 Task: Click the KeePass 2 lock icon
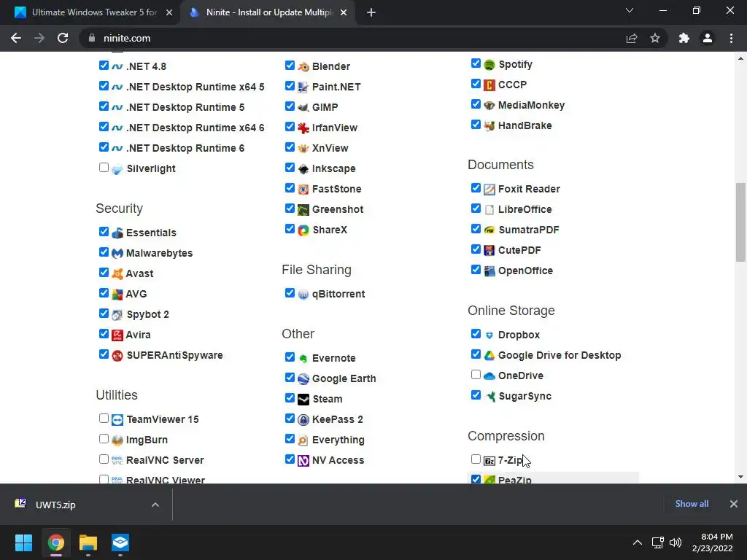coord(303,420)
